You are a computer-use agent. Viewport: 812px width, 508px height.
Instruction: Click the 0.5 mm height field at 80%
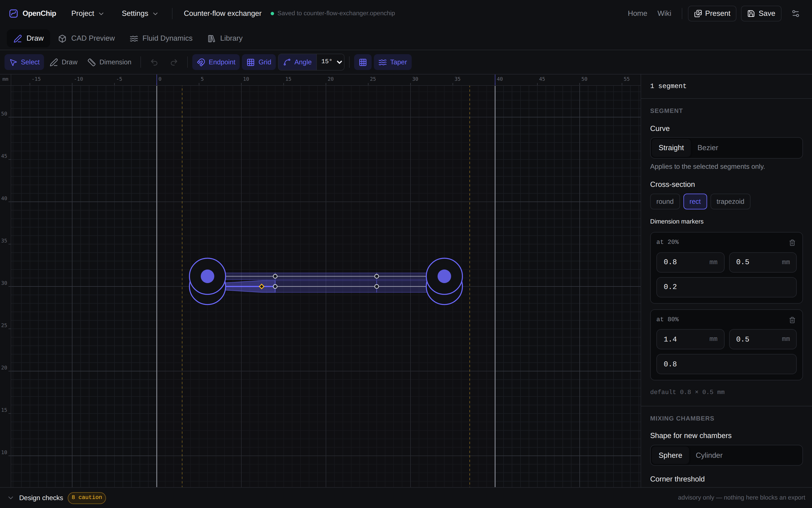(763, 339)
